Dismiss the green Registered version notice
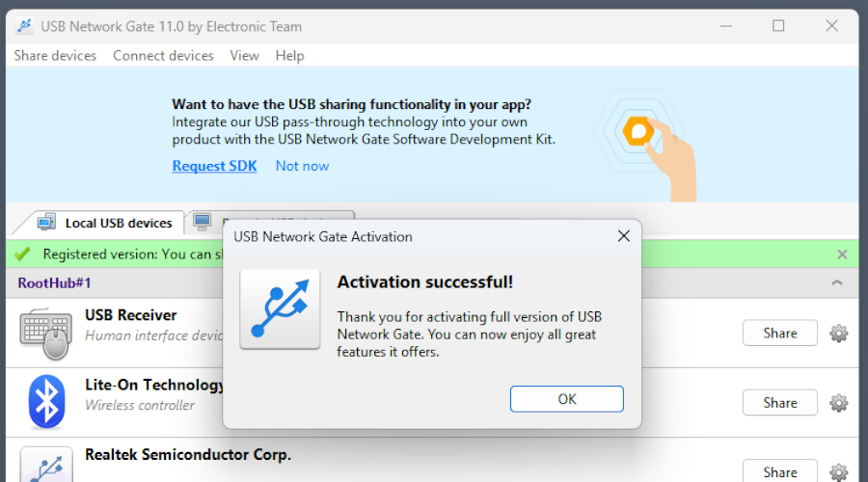The height and width of the screenshot is (482, 868). 842,254
